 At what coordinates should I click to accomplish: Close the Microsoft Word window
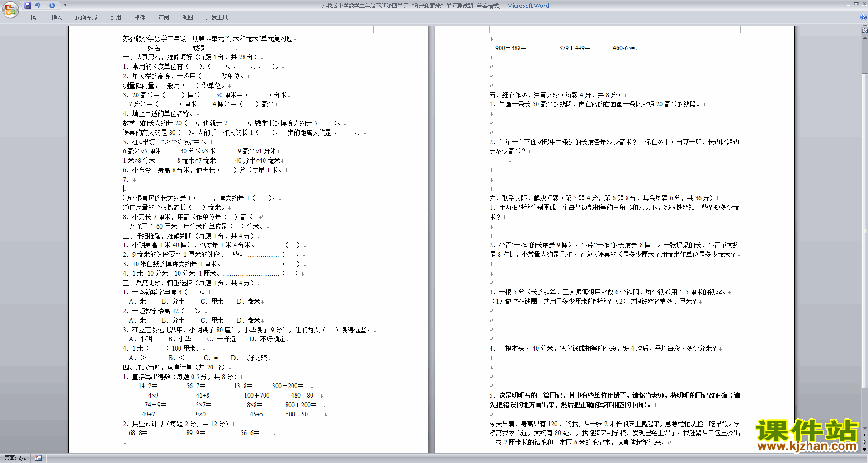(864, 4)
